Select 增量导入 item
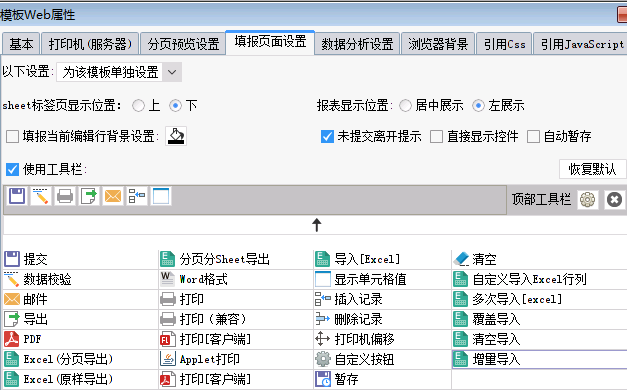Screen dimensions: 627x390 click(539, 359)
